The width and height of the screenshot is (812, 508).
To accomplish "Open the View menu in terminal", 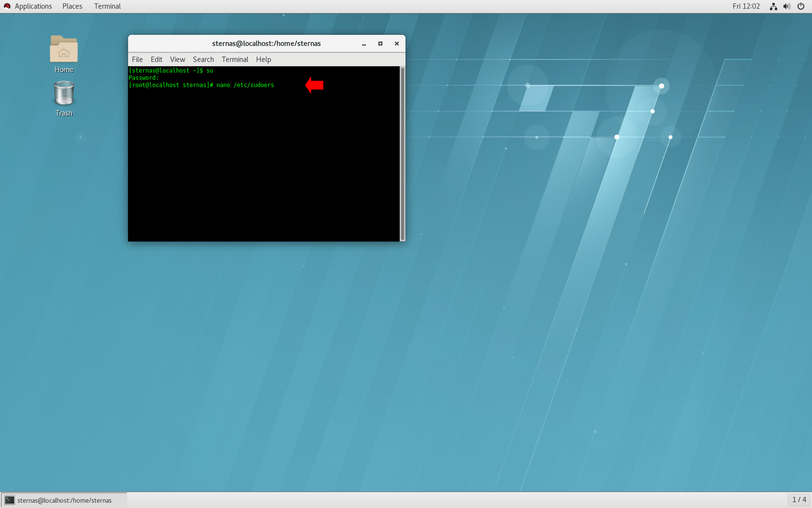I will [x=177, y=60].
